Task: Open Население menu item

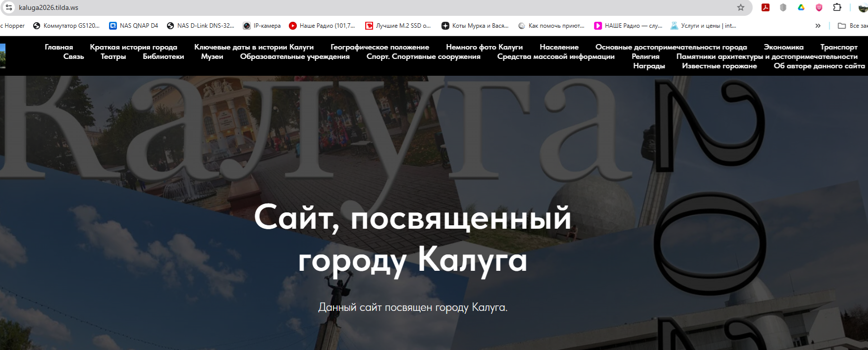Action: click(559, 47)
